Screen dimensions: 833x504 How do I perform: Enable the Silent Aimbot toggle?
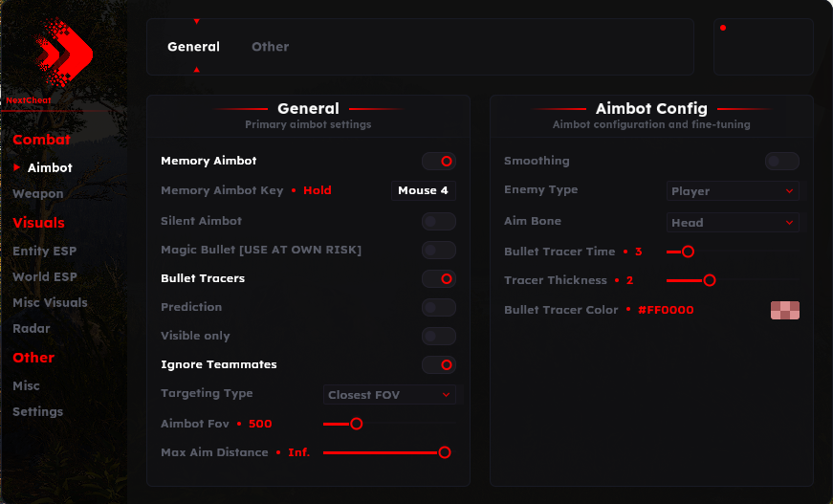click(439, 221)
